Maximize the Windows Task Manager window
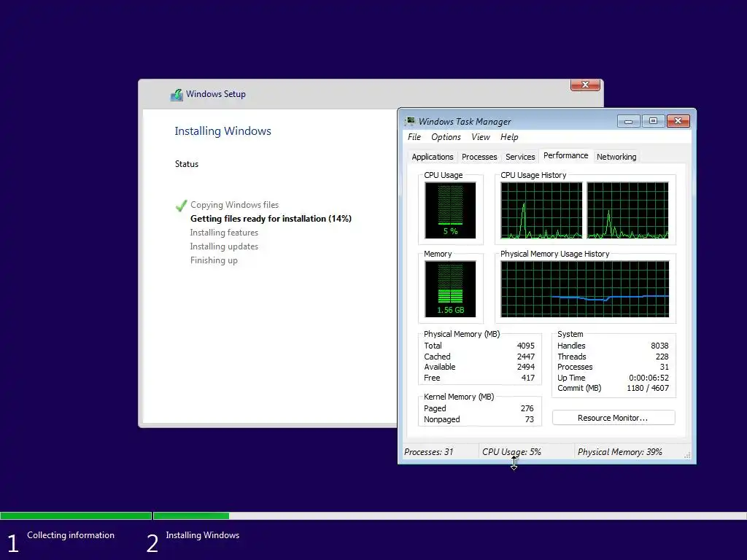The image size is (747, 560). click(653, 121)
